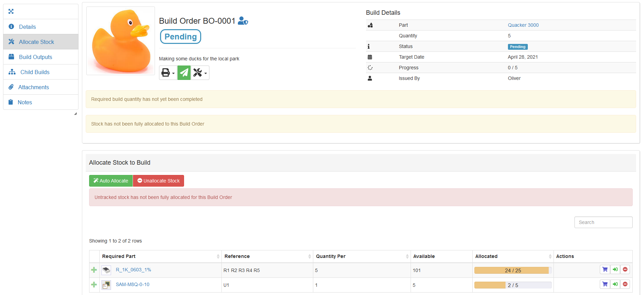
Task: Click the green allocate arrow for R_1K_0603_1%
Action: (x=615, y=270)
